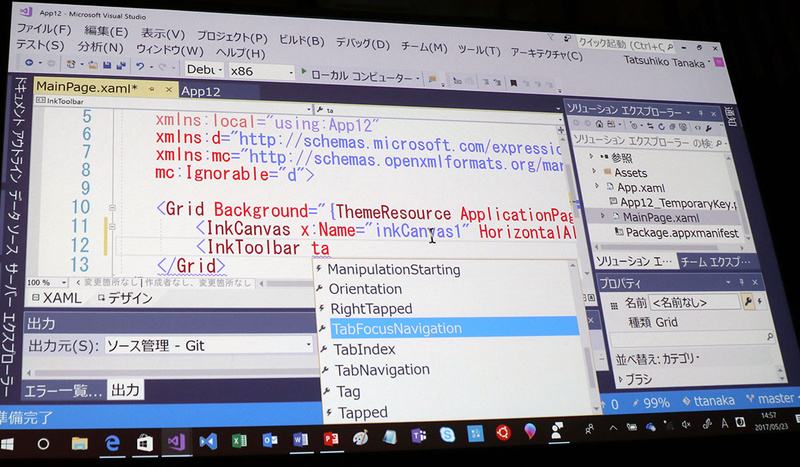Click the ttanaka repository in status bar
800x467 pixels.
click(709, 401)
